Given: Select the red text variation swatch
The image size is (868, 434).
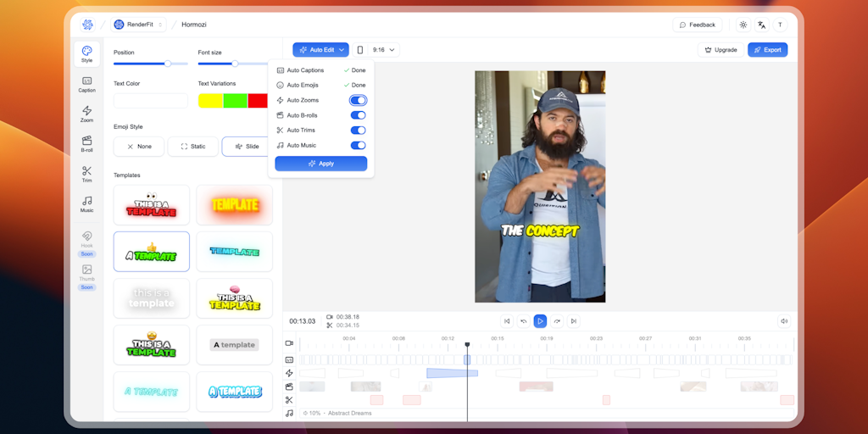Looking at the screenshot, I should click(x=258, y=101).
